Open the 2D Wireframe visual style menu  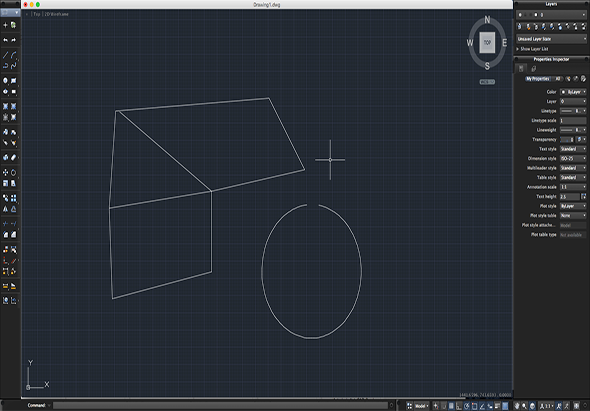pyautogui.click(x=57, y=14)
